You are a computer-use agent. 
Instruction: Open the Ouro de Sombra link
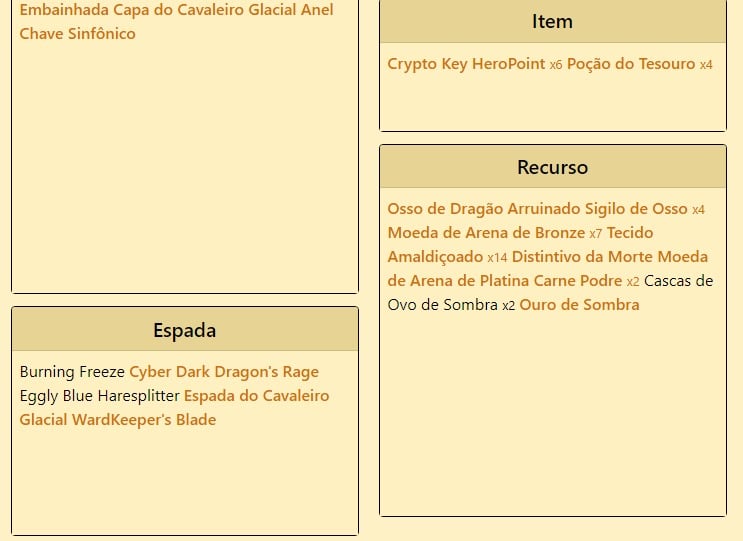579,305
